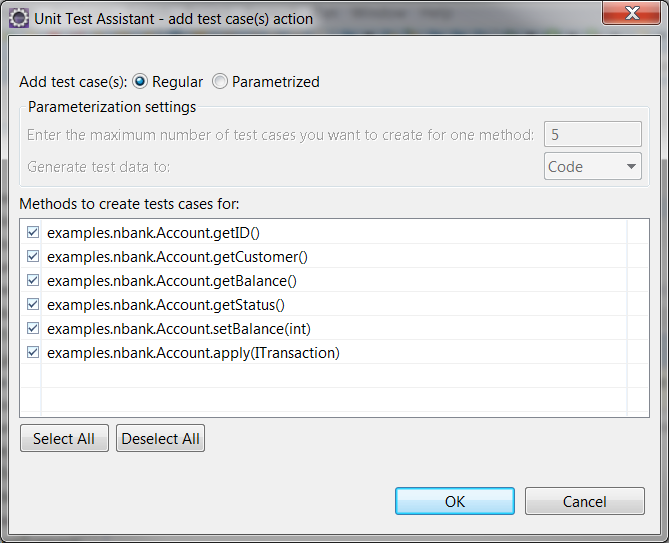Screen dimensions: 669x543
Task: Click the Select All button
Action: coord(64,438)
